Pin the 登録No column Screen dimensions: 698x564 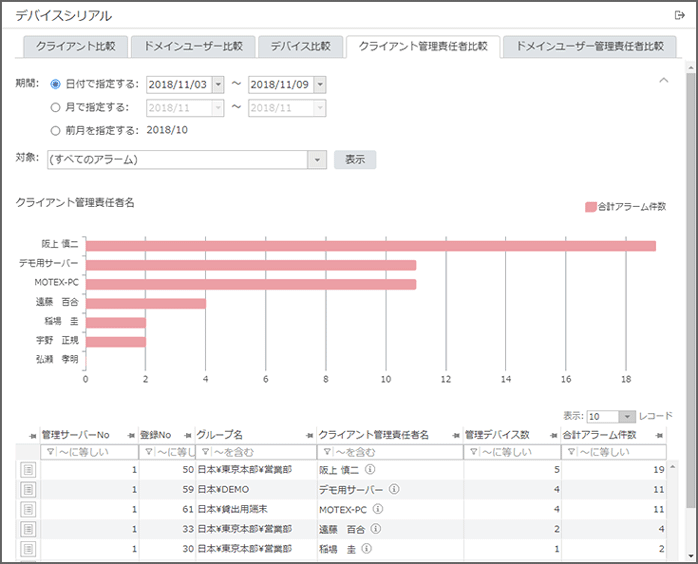187,435
